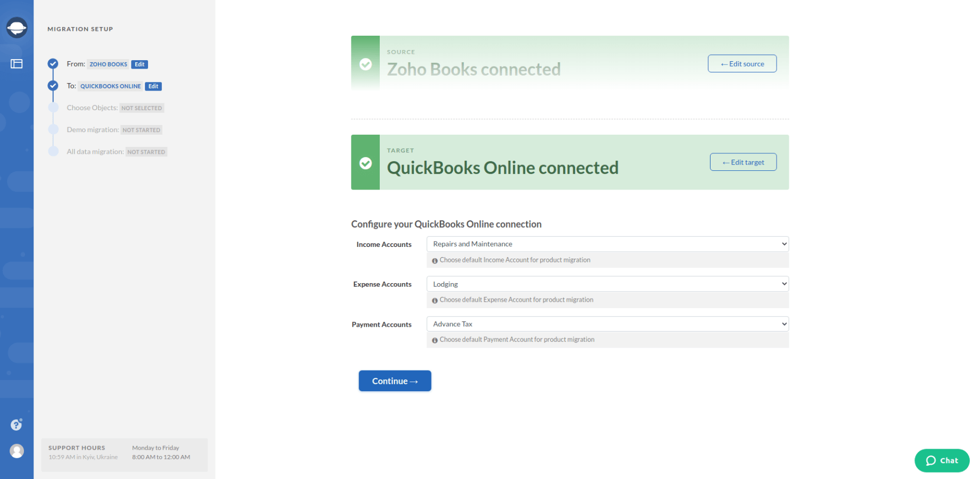Open the migrations list icon in sidebar
Screen dimensions: 980x479
tap(17, 64)
